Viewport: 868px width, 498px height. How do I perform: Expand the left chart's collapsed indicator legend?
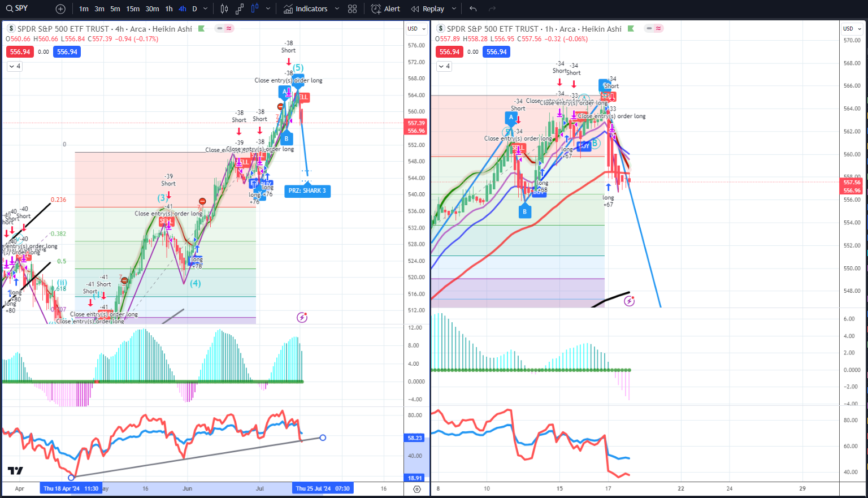click(x=15, y=66)
